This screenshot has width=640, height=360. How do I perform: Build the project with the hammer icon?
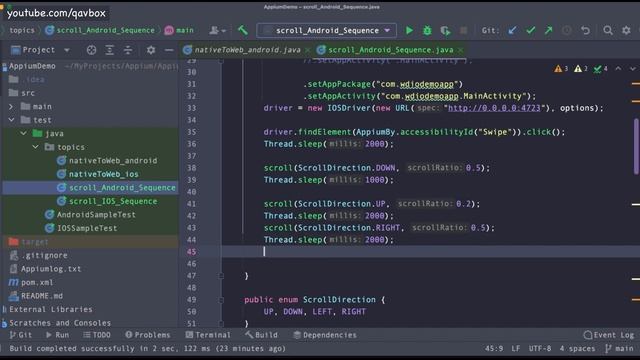coord(243,30)
